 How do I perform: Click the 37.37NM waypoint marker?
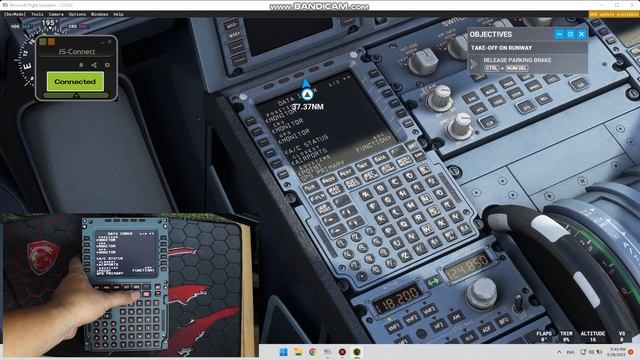tap(307, 94)
